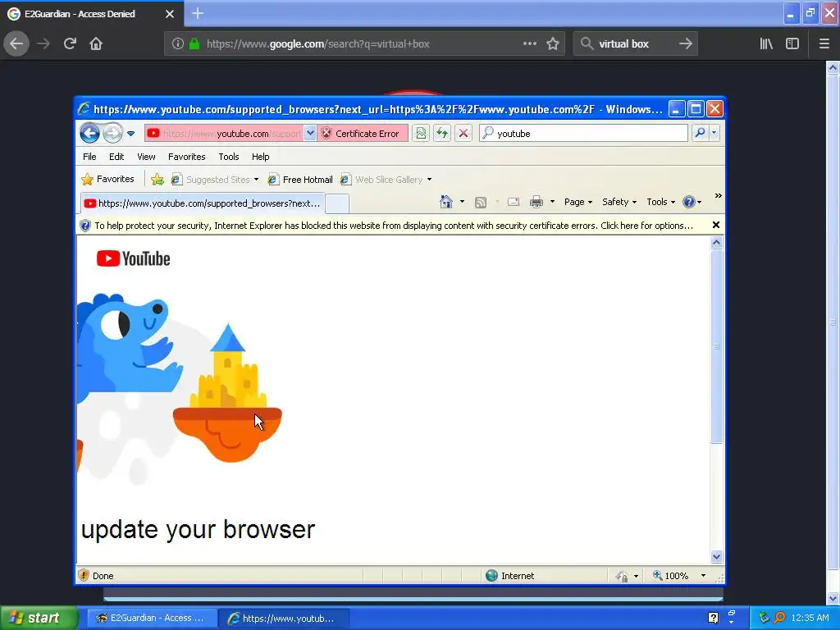The height and width of the screenshot is (630, 840).
Task: Click the IE page scroll up arrow
Action: point(716,243)
